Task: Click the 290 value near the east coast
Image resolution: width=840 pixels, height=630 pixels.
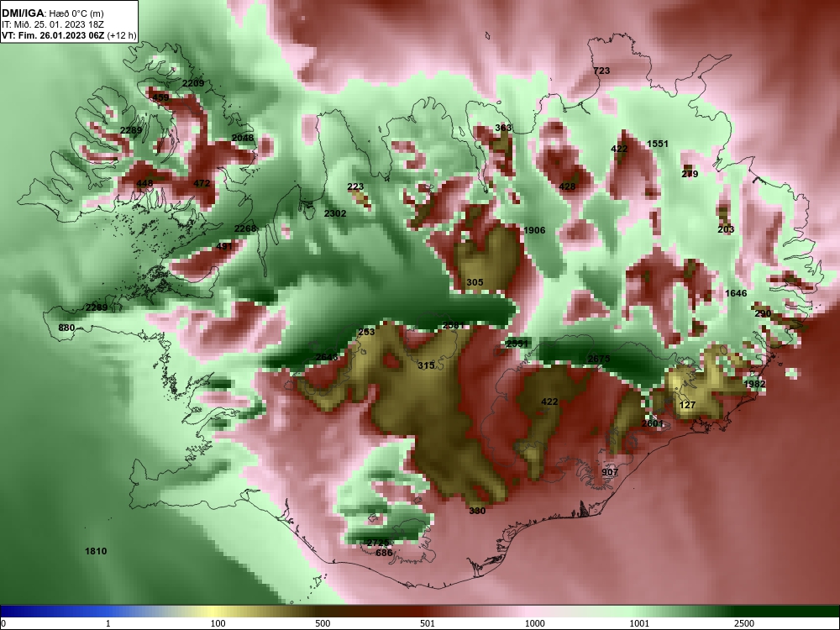Action: [x=763, y=313]
